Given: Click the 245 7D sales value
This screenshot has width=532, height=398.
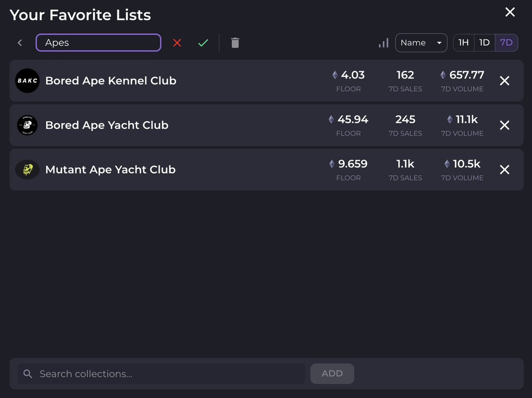Looking at the screenshot, I should coord(405,119).
